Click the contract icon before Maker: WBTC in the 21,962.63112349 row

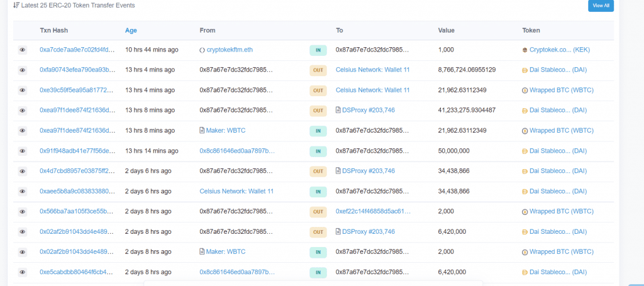[202, 131]
